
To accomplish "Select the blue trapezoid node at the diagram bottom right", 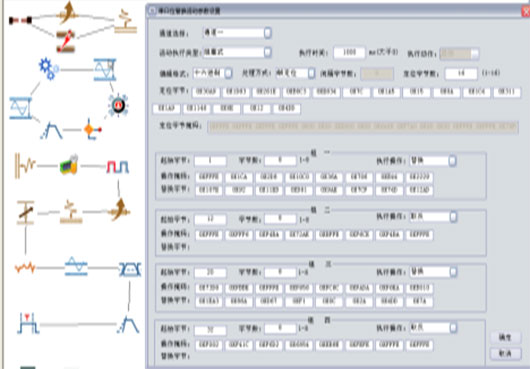I will tap(128, 325).
